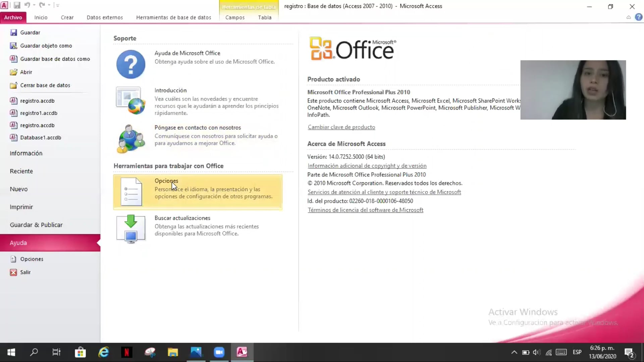The width and height of the screenshot is (644, 362).
Task: Switch to Nuevo section
Action: pos(19,189)
